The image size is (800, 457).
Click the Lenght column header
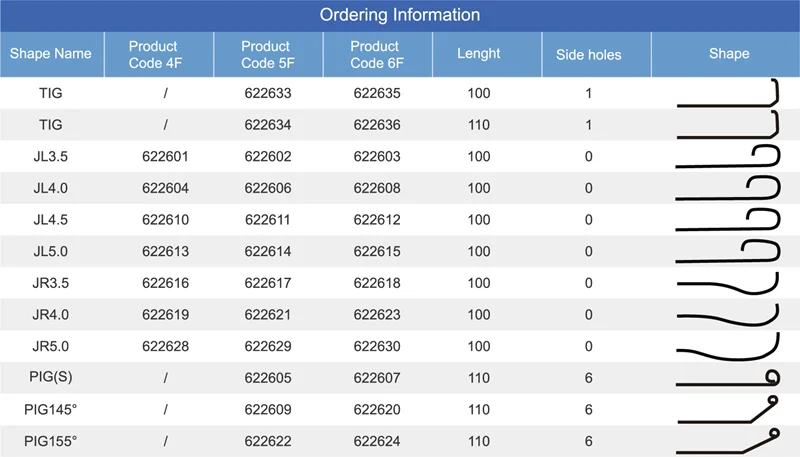pos(478,54)
